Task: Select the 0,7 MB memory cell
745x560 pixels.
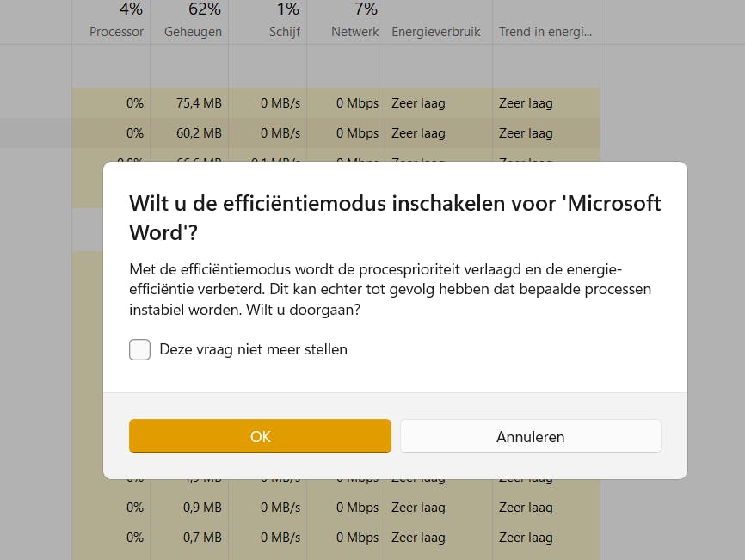Action: [x=202, y=538]
